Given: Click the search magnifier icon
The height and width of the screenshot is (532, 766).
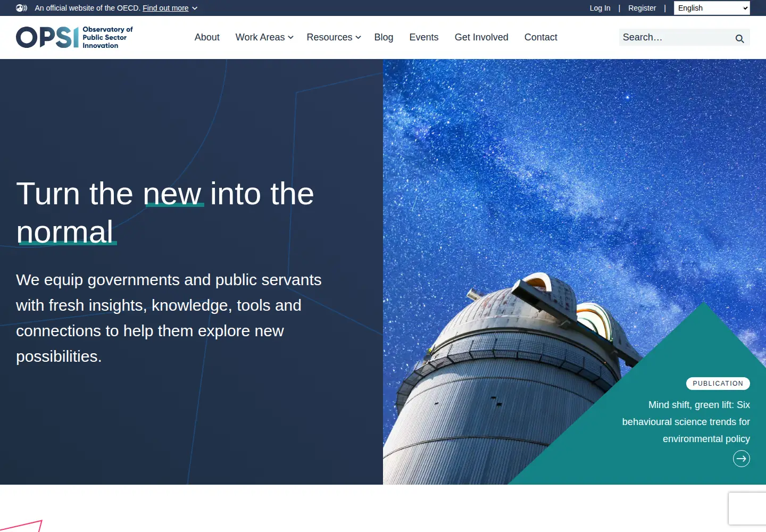Looking at the screenshot, I should 739,38.
